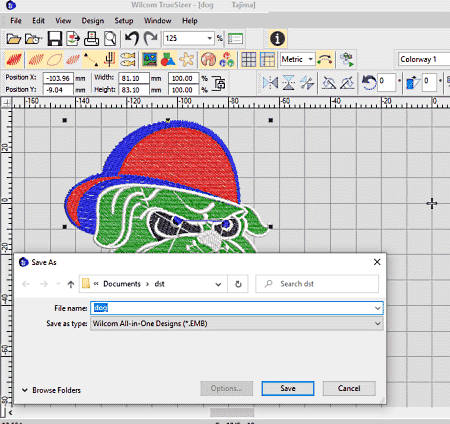450x424 pixels.
Task: Click the show hoop icon
Action: pyautogui.click(x=208, y=60)
